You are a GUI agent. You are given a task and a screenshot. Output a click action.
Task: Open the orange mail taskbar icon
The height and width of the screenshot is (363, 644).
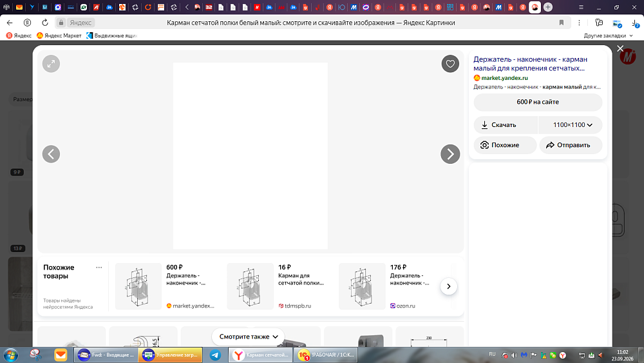61,355
